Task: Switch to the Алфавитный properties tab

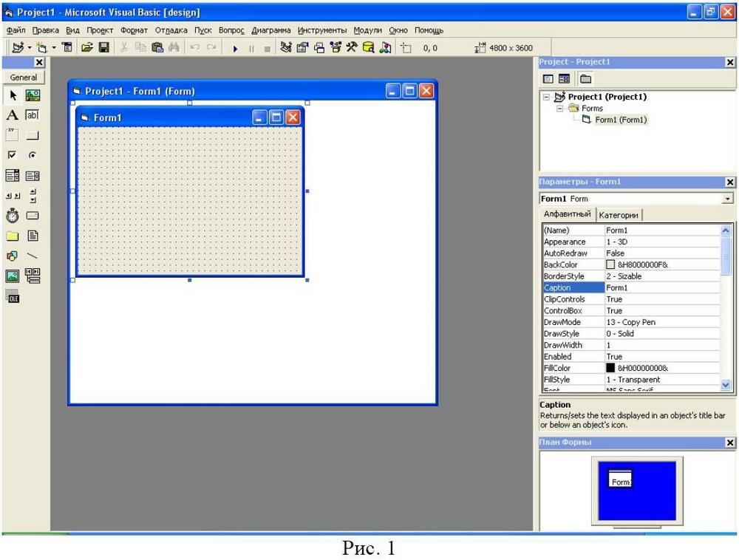Action: point(567,214)
